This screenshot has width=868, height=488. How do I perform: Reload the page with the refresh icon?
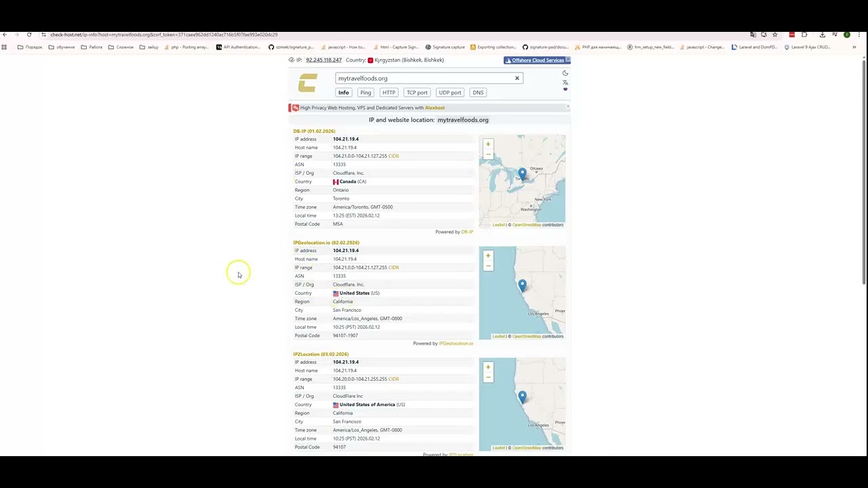(x=29, y=35)
